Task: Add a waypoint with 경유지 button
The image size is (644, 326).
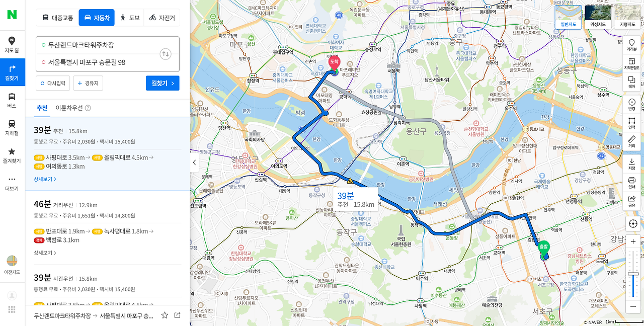Action: pyautogui.click(x=88, y=84)
